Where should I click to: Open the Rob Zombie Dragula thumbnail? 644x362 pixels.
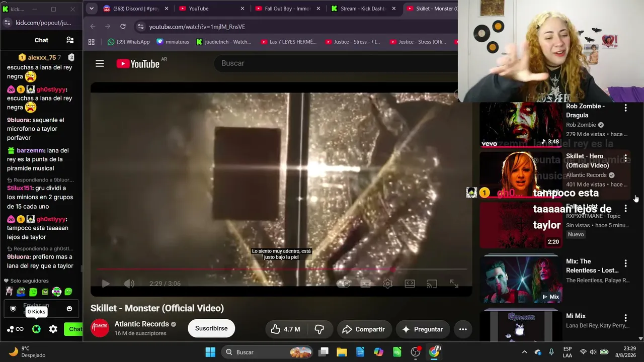[x=520, y=125]
